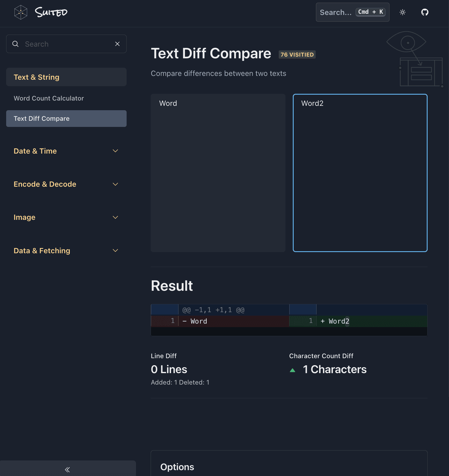The height and width of the screenshot is (476, 449).
Task: Click the '0 Lines' line diff value
Action: [x=169, y=369]
